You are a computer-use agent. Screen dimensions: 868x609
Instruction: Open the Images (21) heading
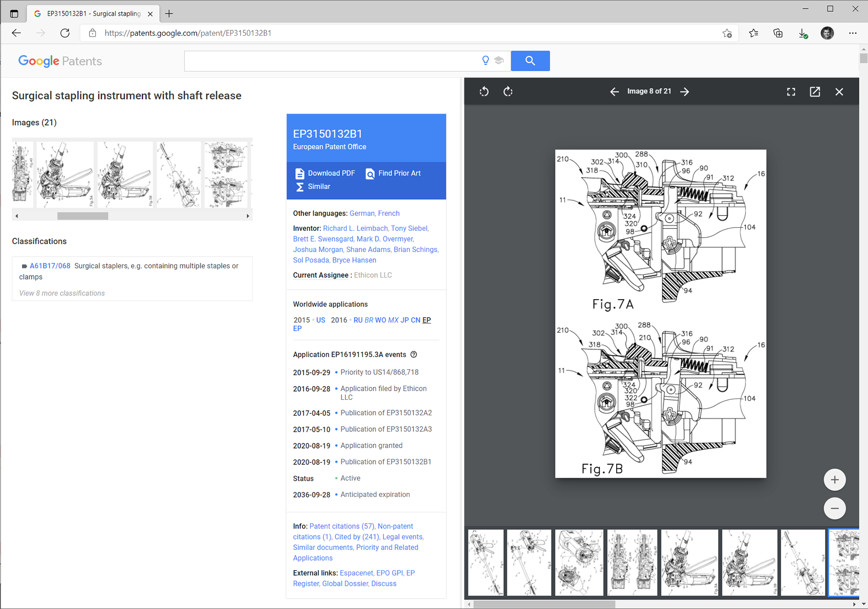pyautogui.click(x=34, y=122)
